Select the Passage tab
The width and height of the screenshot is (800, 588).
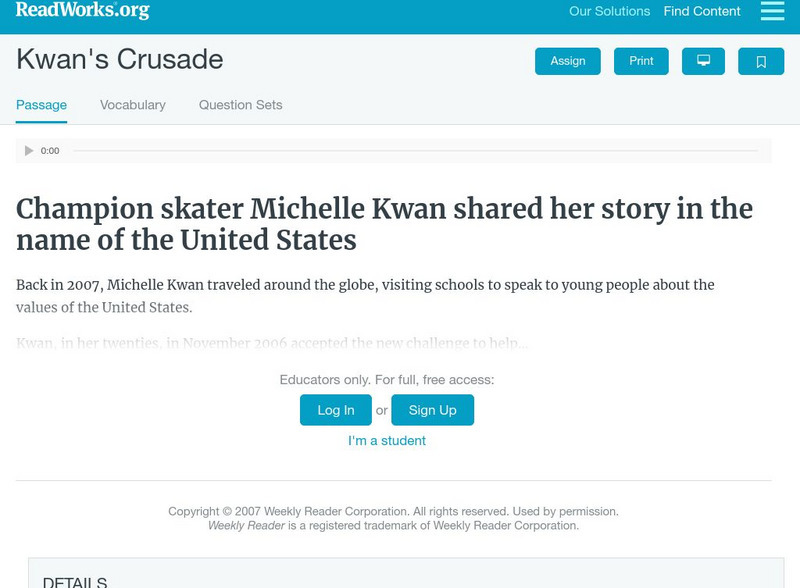click(41, 105)
